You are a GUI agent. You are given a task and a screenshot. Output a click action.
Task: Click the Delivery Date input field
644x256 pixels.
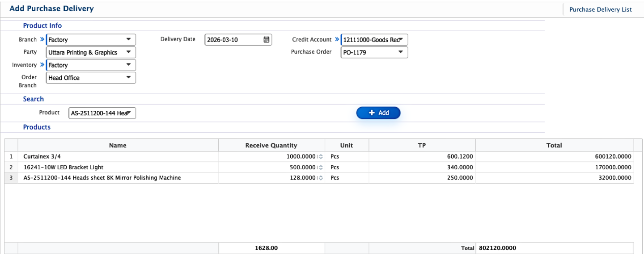(233, 40)
